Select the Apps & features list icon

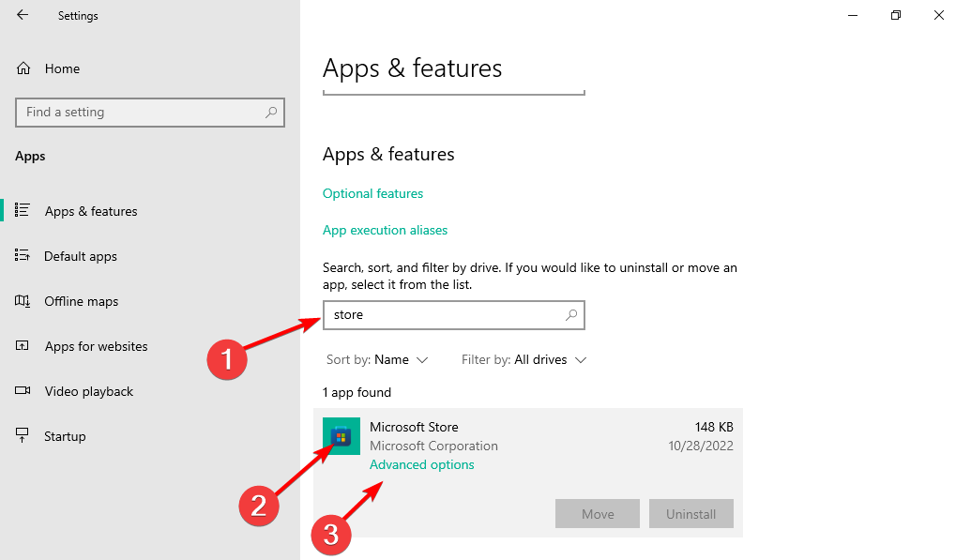[x=23, y=210]
